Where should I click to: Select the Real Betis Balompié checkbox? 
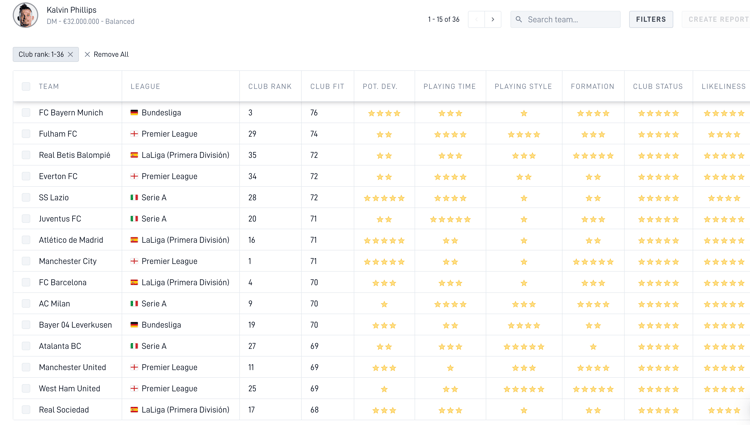pyautogui.click(x=26, y=155)
